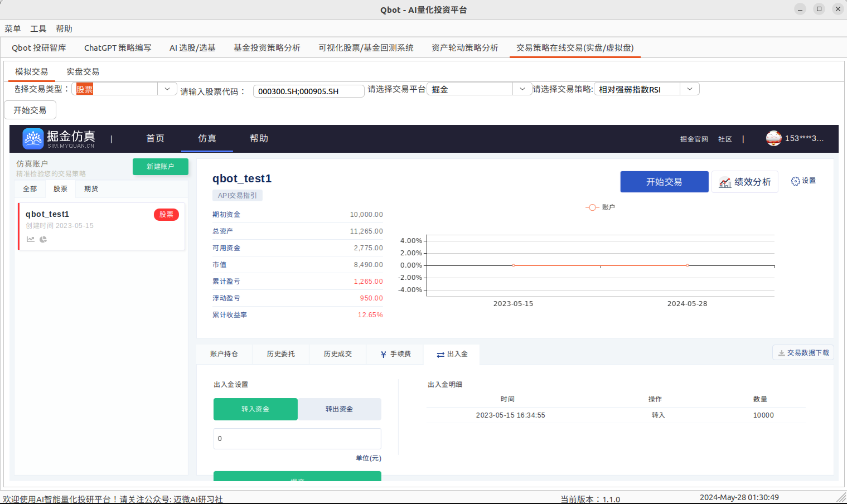847x504 pixels.
Task: Open the 工具 menu
Action: (38, 28)
